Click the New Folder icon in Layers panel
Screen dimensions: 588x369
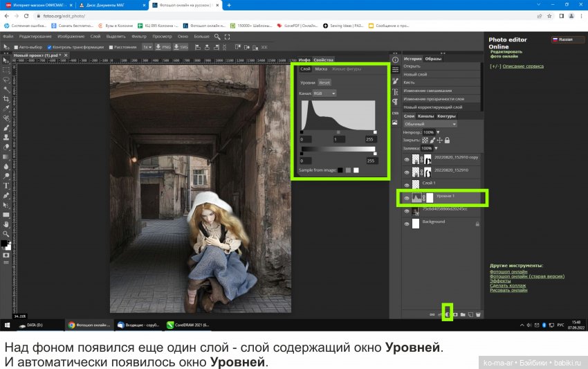pos(463,314)
